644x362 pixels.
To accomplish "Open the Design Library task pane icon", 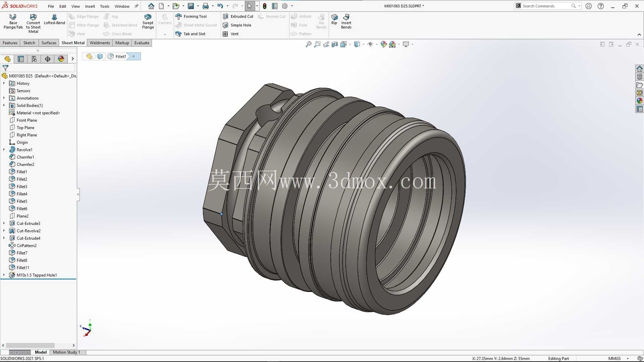I will coord(640,77).
